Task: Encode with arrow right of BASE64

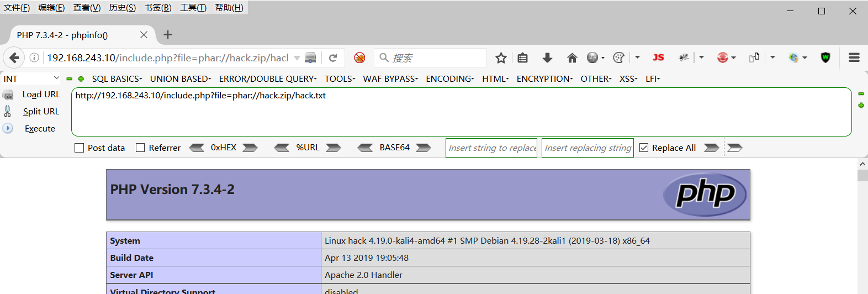Action: pos(424,148)
